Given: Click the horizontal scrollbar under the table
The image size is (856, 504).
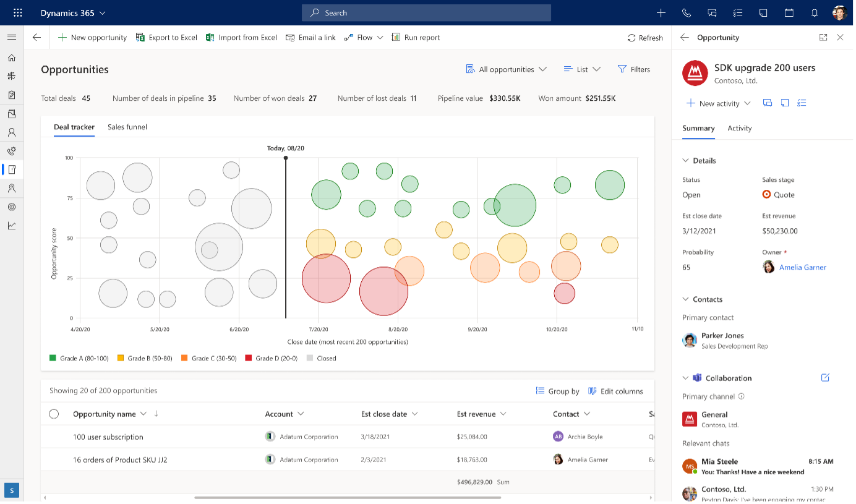Looking at the screenshot, I should pos(348,497).
